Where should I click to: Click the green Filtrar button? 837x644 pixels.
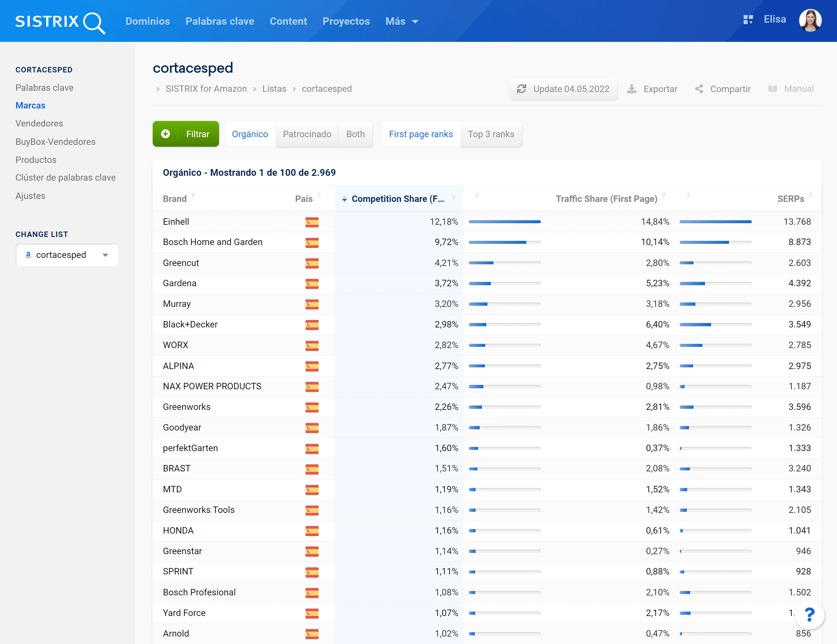tap(186, 134)
